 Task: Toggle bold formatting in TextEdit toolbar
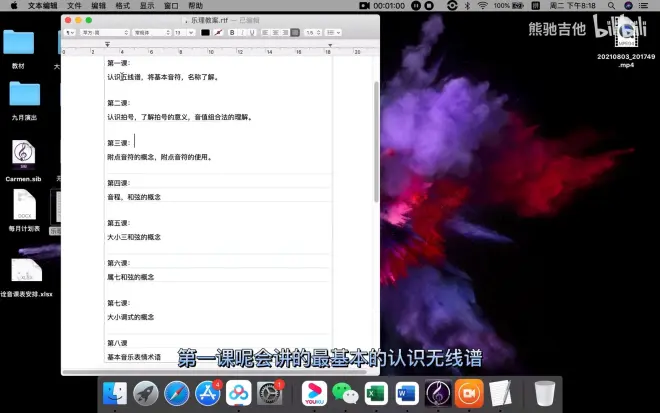click(232, 33)
